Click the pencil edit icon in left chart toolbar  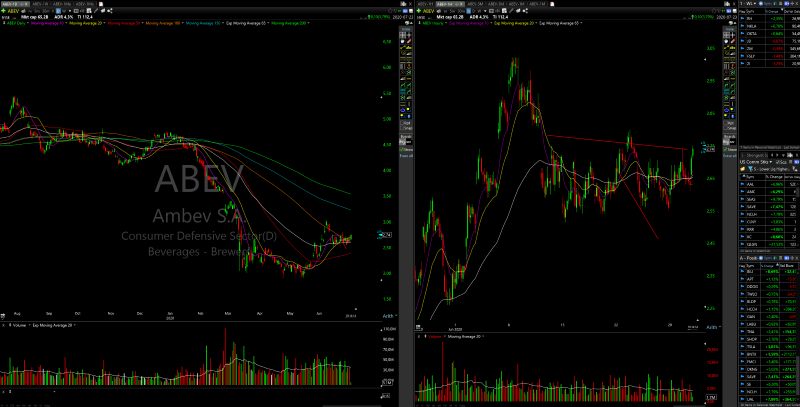coord(96,11)
